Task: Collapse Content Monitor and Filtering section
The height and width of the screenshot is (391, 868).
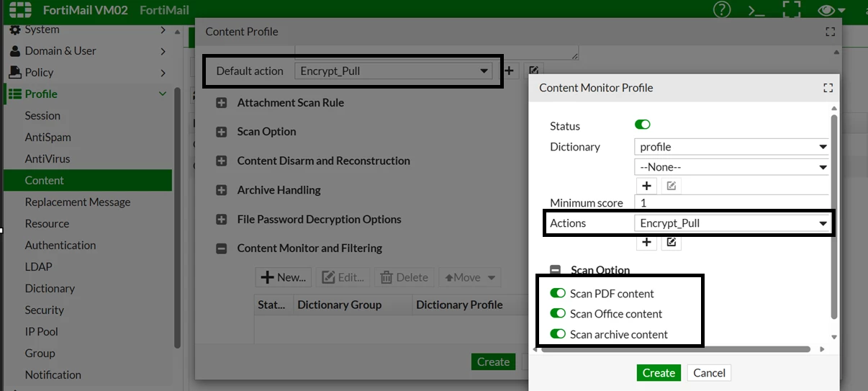Action: pyautogui.click(x=222, y=248)
